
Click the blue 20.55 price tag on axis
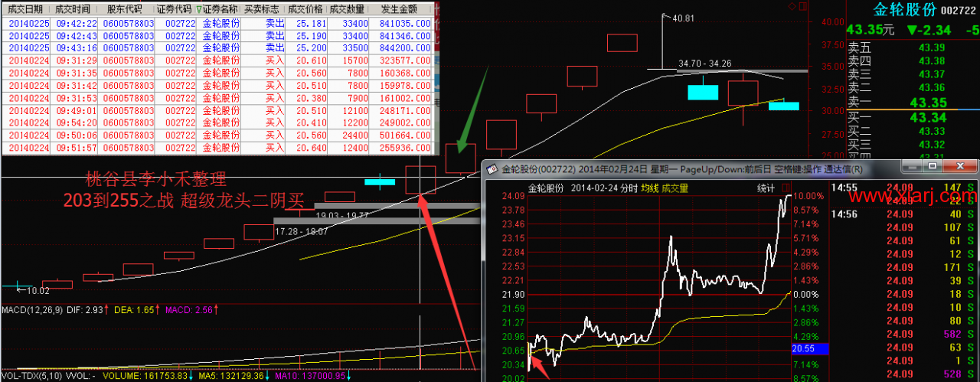click(x=811, y=348)
